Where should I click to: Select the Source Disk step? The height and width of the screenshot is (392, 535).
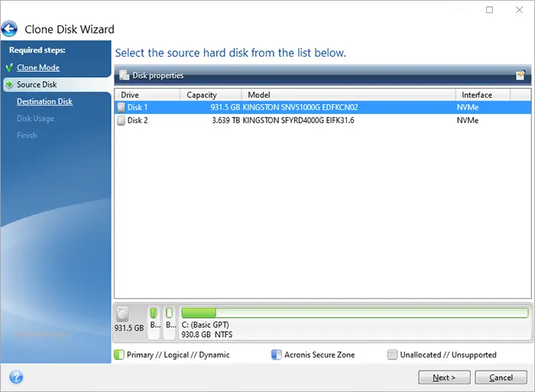click(x=37, y=84)
